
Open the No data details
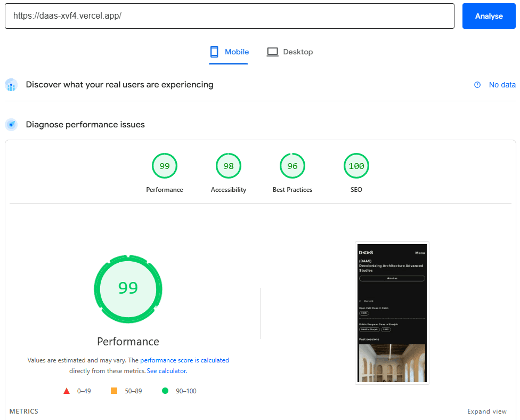501,85
